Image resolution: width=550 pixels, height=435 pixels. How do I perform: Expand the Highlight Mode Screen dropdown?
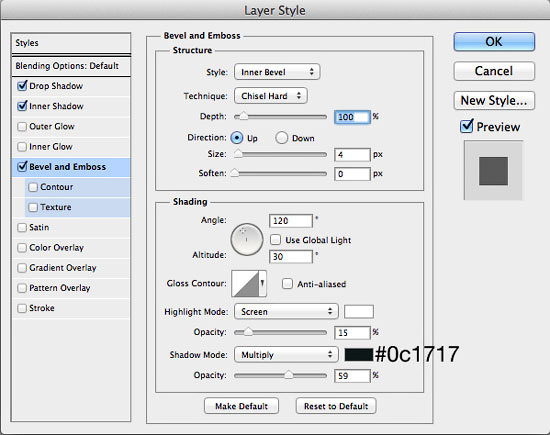coord(286,312)
